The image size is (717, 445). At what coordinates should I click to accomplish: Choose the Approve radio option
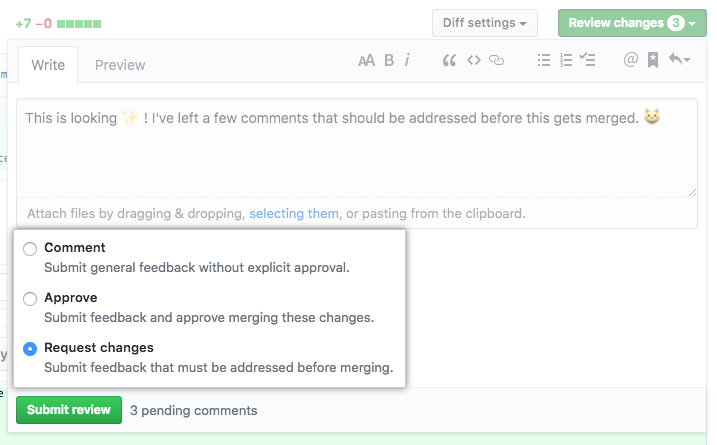pos(30,299)
